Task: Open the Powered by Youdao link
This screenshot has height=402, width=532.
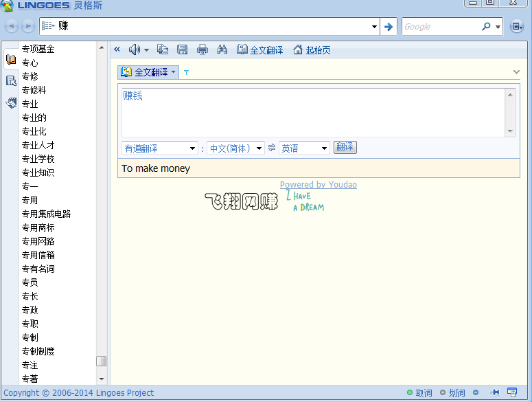Action: pyautogui.click(x=319, y=185)
